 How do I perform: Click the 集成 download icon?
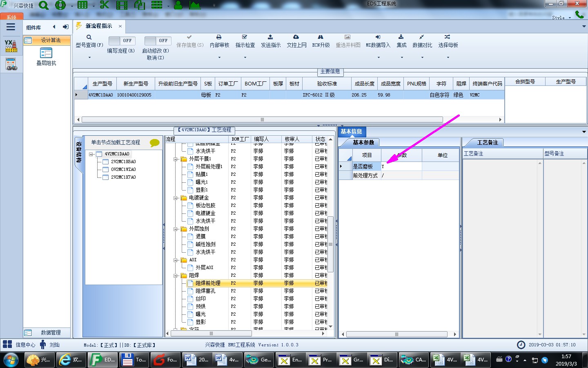point(401,37)
